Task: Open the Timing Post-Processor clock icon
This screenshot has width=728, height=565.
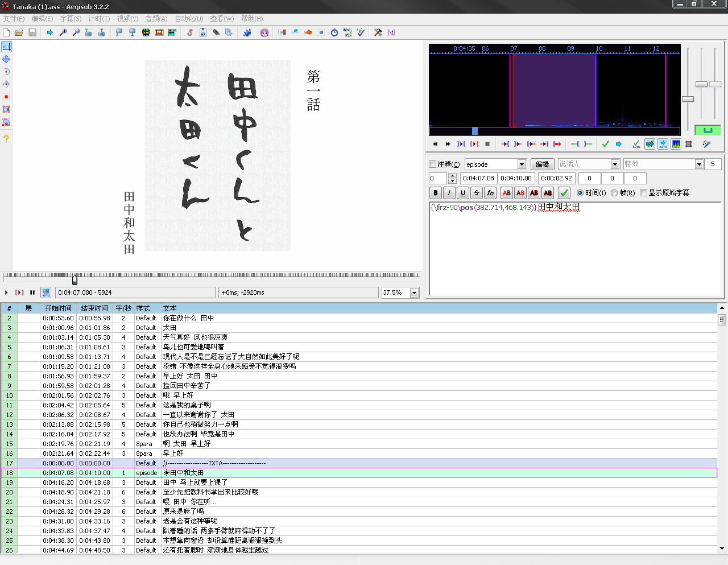Action: [x=334, y=32]
